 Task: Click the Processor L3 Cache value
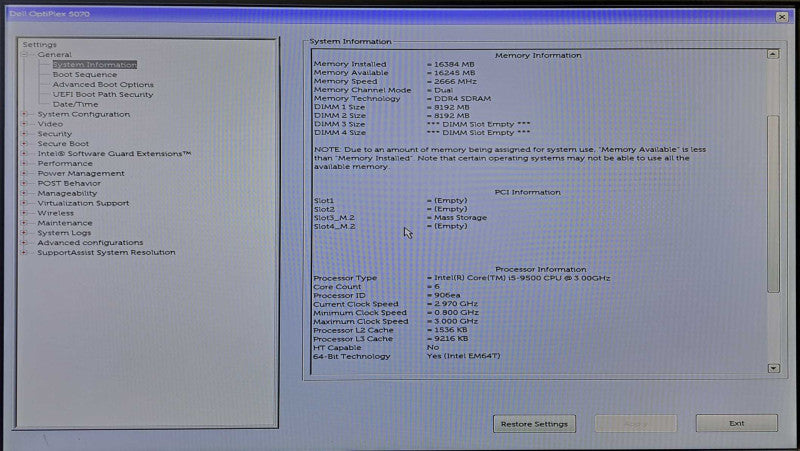[x=451, y=339]
